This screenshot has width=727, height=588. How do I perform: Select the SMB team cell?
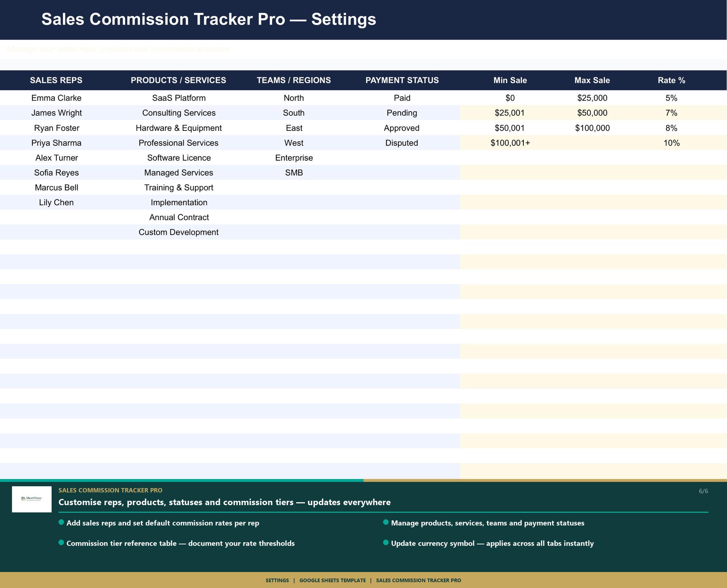click(294, 173)
